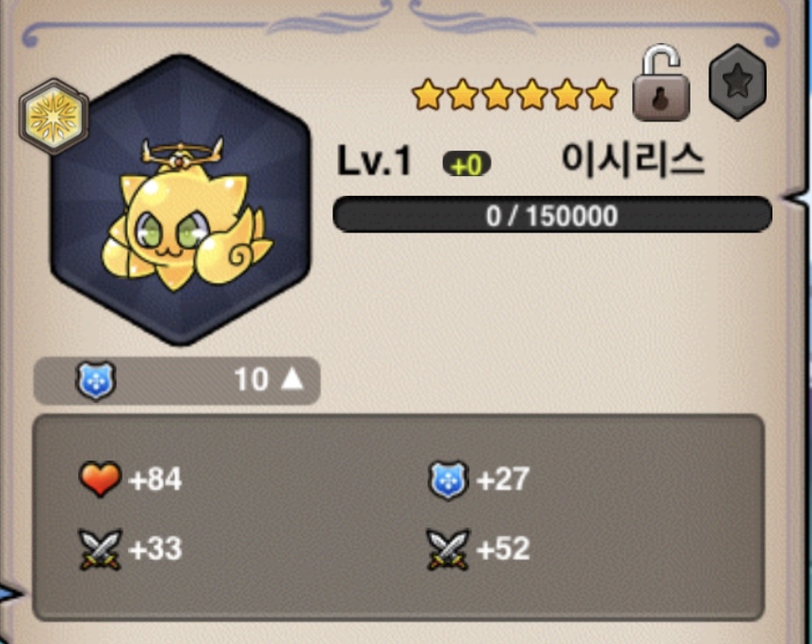This screenshot has width=812, height=644.
Task: Tap the +84 health bonus value
Action: coord(155,479)
